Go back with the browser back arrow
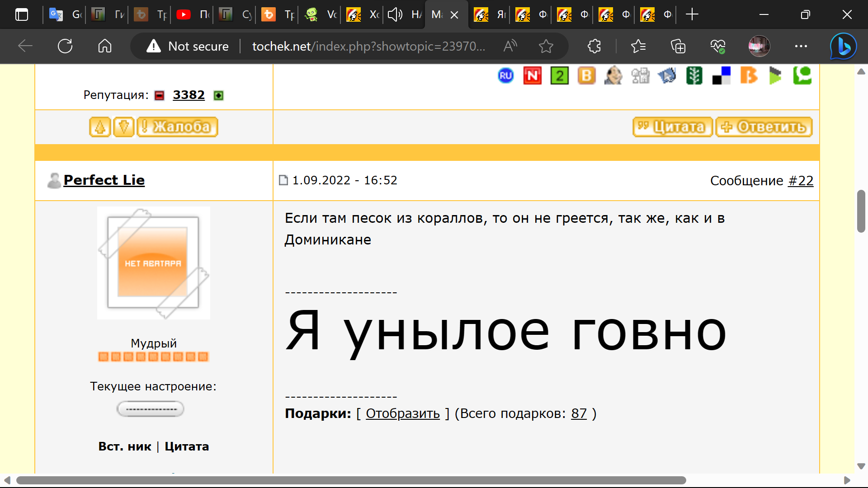The height and width of the screenshot is (488, 868). 25,46
